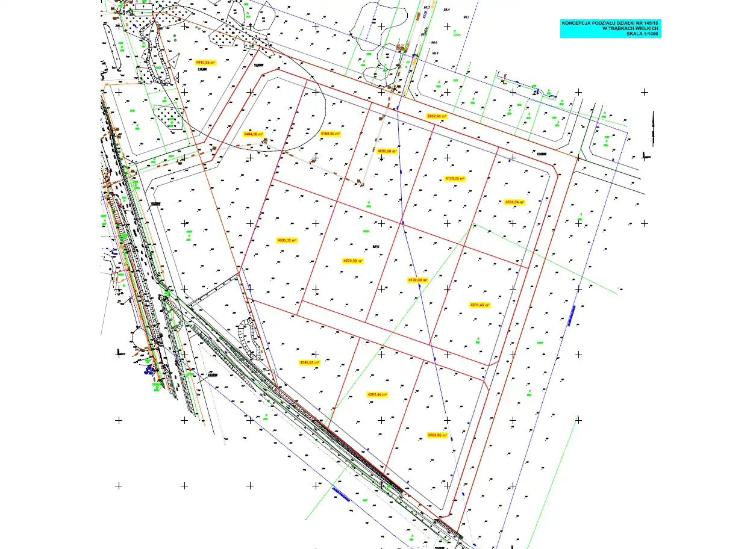Click the 4064,94 m² parcel label

coord(514,202)
